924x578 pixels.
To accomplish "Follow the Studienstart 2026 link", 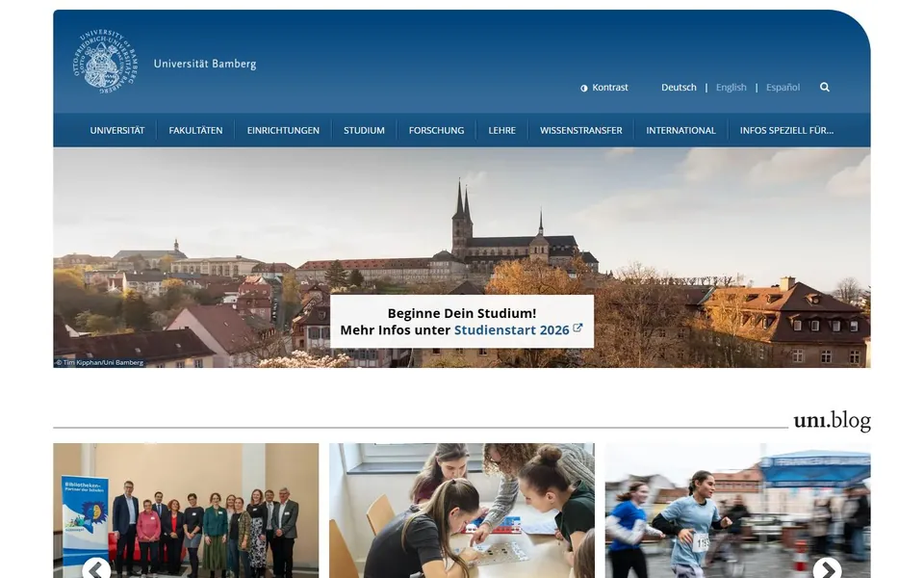I will click(x=511, y=329).
